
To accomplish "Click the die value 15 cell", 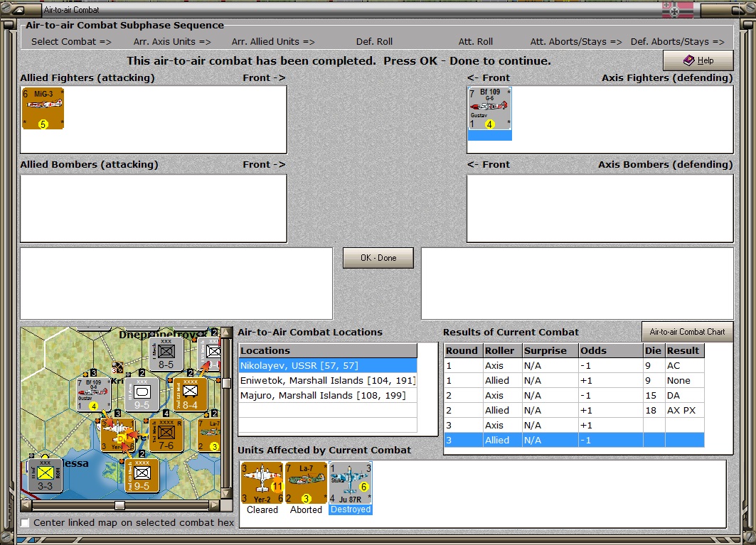I will tap(654, 395).
